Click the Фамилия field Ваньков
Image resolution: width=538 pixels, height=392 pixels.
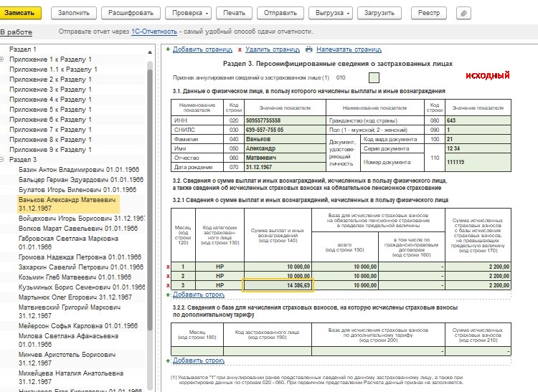(x=285, y=139)
